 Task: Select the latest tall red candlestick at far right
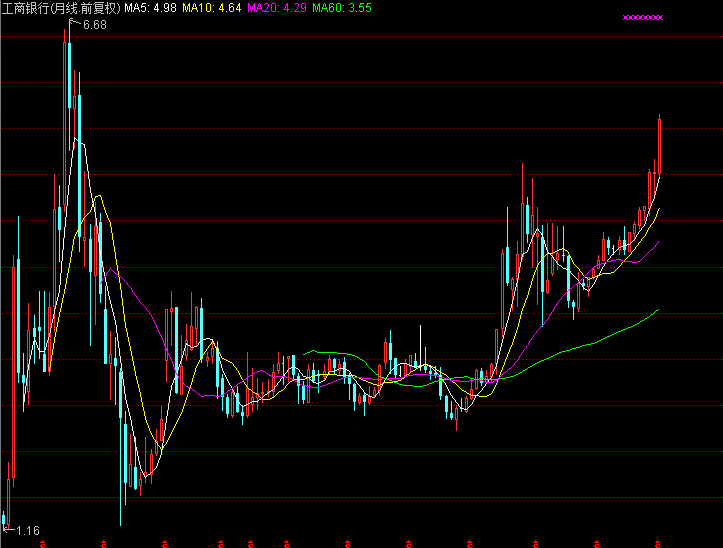pos(660,145)
